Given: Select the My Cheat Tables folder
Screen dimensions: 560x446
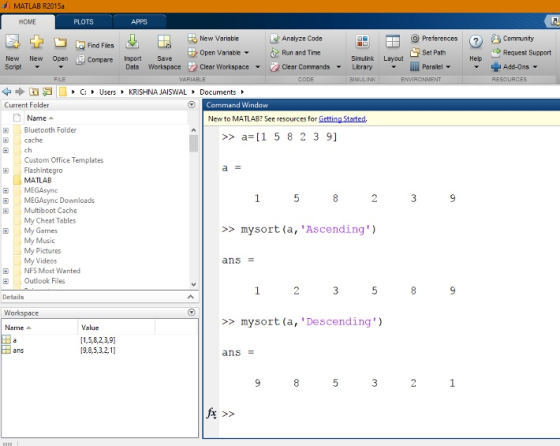Looking at the screenshot, I should tap(50, 221).
